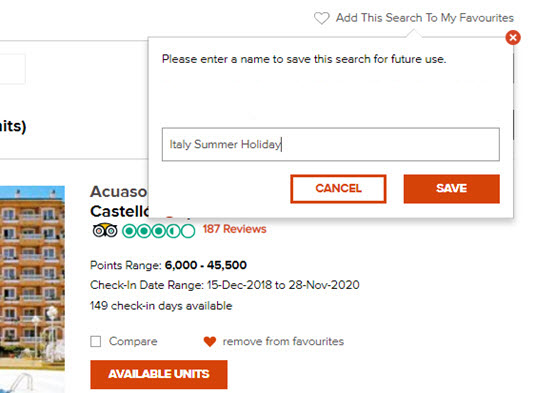This screenshot has height=393, width=555.
Task: Click the heart icon beside Add This Search
Action: tap(321, 18)
